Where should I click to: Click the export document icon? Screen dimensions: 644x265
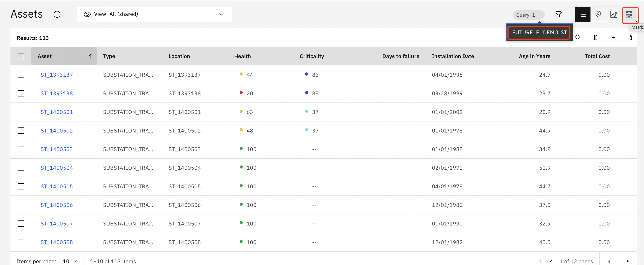(x=629, y=38)
